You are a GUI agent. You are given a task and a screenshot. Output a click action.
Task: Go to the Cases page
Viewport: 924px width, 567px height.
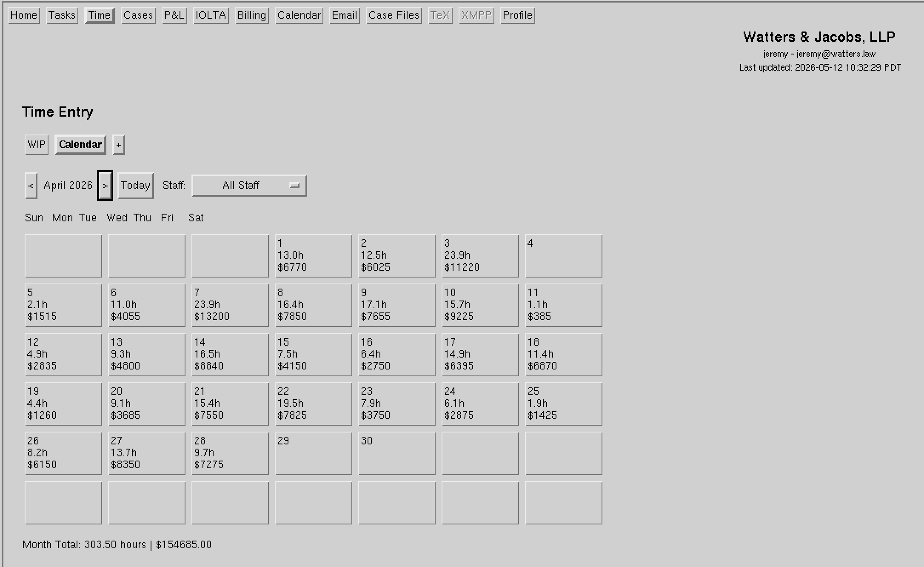coord(138,16)
